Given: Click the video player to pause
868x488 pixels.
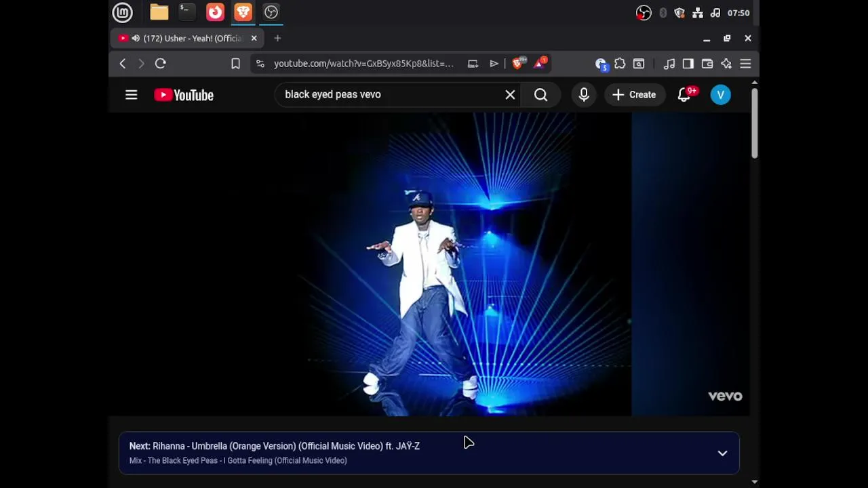Looking at the screenshot, I should (429, 264).
